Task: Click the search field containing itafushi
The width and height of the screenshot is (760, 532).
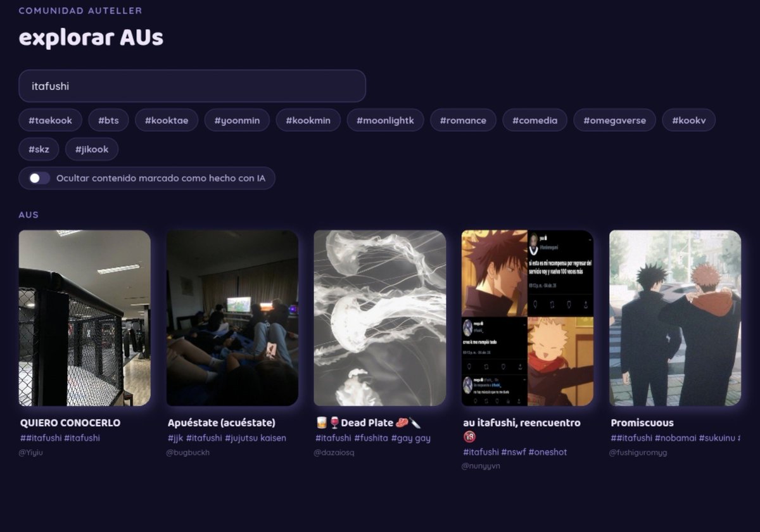Action: [192, 86]
